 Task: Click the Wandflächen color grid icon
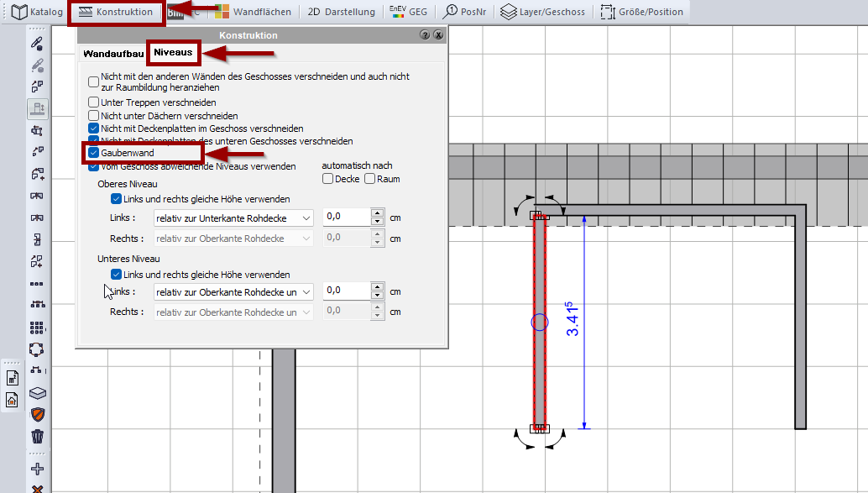tap(222, 12)
